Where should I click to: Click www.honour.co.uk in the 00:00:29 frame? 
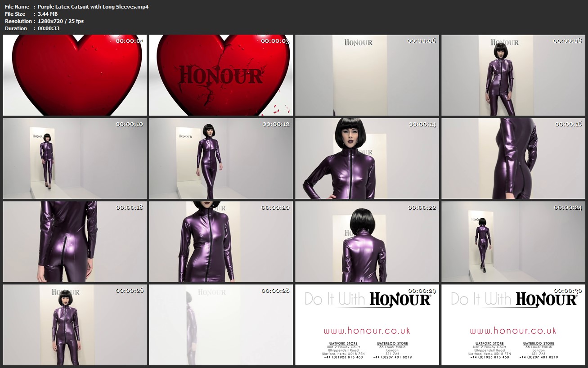[x=367, y=331]
